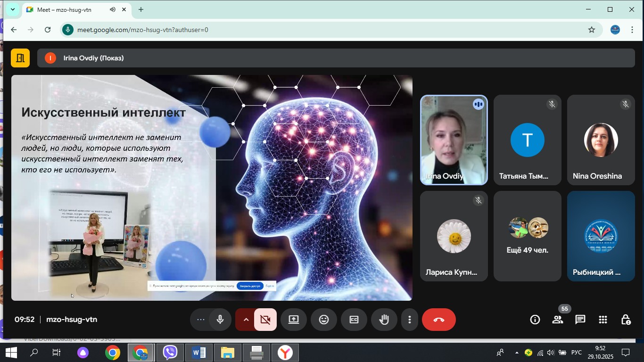Open the activities grid icon
This screenshot has height=362, width=644.
click(x=603, y=320)
